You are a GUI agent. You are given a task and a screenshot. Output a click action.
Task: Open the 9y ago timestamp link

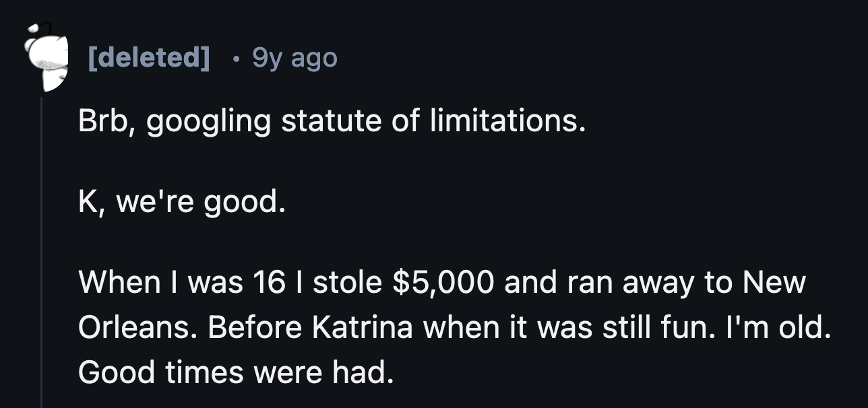coord(294,59)
